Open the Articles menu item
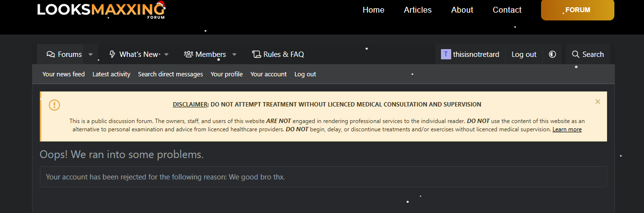644x213 pixels. pos(418,10)
